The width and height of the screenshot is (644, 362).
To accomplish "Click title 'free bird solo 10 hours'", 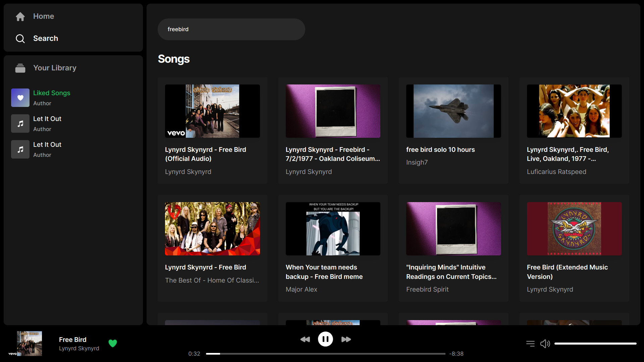I will pos(440,150).
